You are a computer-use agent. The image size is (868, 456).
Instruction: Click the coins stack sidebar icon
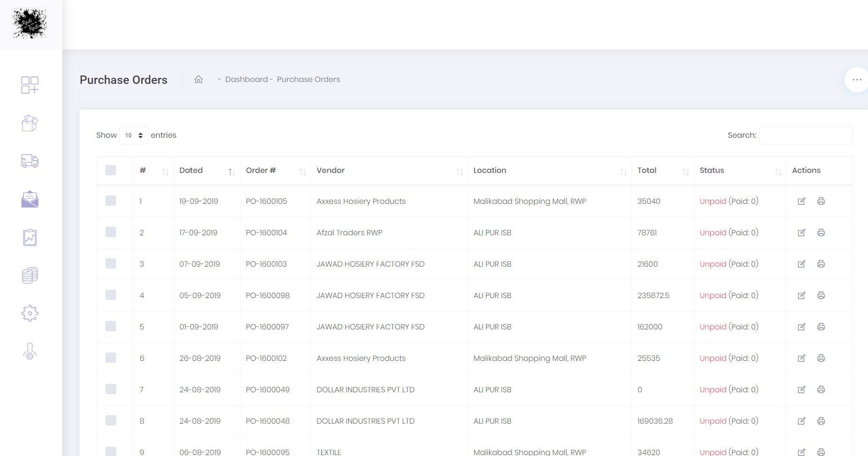pyautogui.click(x=30, y=275)
